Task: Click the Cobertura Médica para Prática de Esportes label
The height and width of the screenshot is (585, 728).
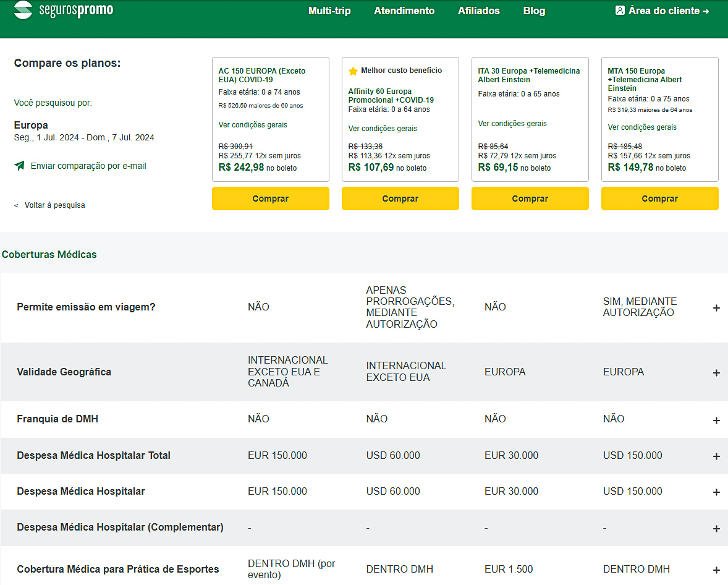Action: tap(118, 569)
